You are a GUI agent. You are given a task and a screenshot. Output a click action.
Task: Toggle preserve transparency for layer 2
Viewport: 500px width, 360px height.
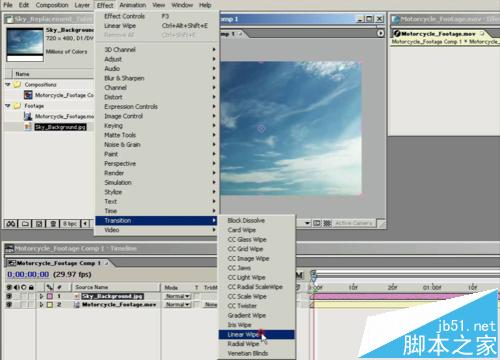point(197,304)
